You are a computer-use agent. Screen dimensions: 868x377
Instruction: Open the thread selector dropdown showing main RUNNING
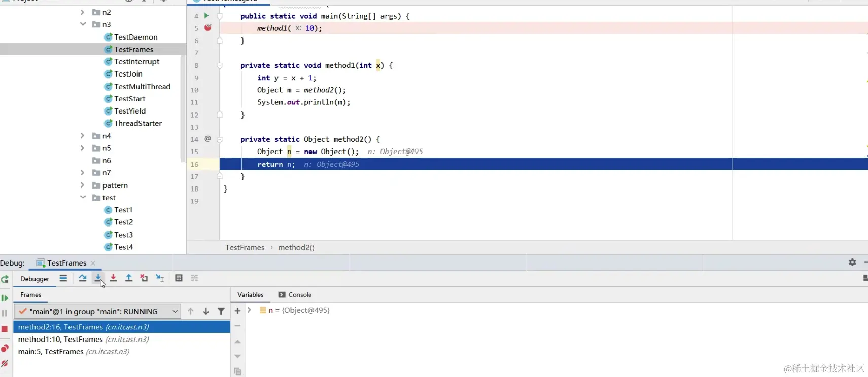point(97,311)
